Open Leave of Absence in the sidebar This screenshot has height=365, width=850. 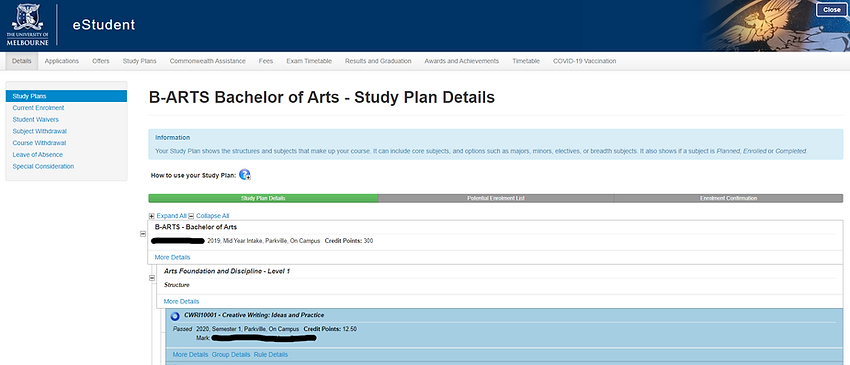coord(37,155)
